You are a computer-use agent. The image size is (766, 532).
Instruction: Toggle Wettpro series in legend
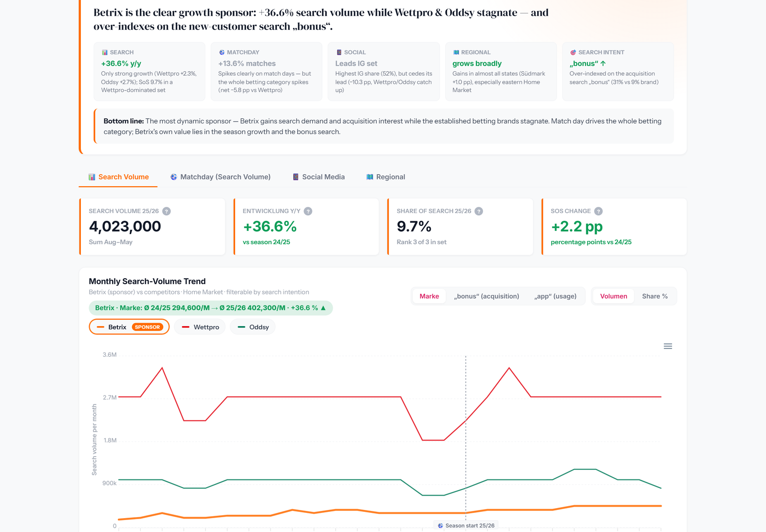pos(200,327)
